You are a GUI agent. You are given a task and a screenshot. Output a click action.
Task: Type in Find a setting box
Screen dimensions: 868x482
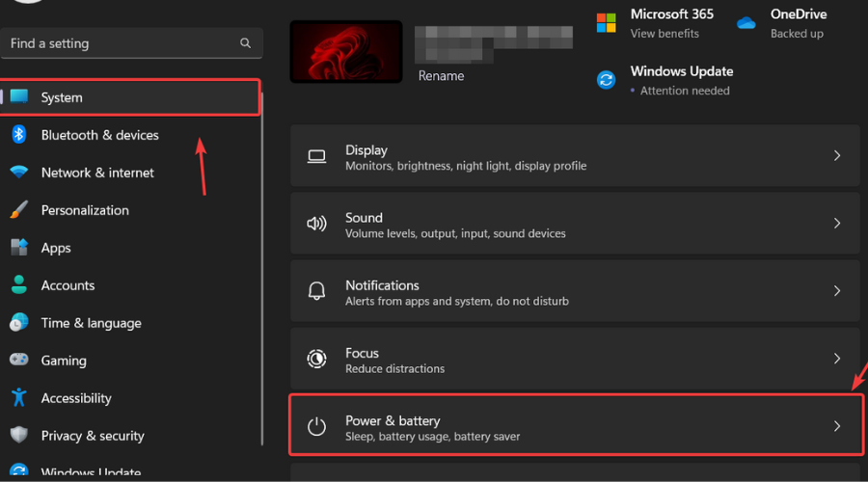[121, 43]
